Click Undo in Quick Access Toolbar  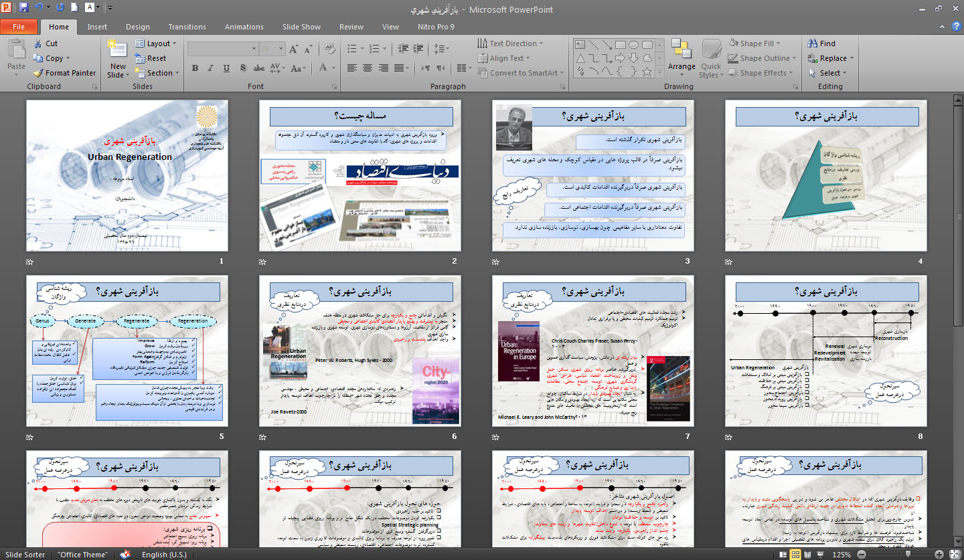click(x=39, y=9)
